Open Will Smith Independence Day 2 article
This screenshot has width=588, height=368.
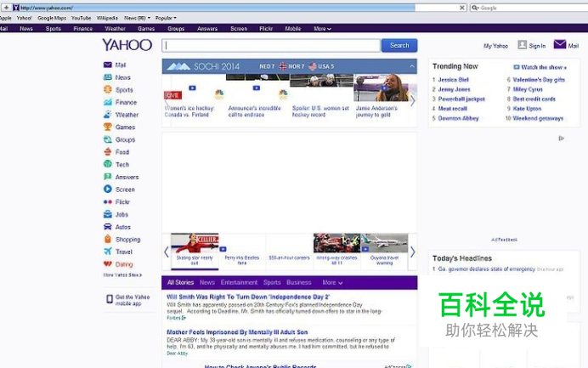(248, 297)
